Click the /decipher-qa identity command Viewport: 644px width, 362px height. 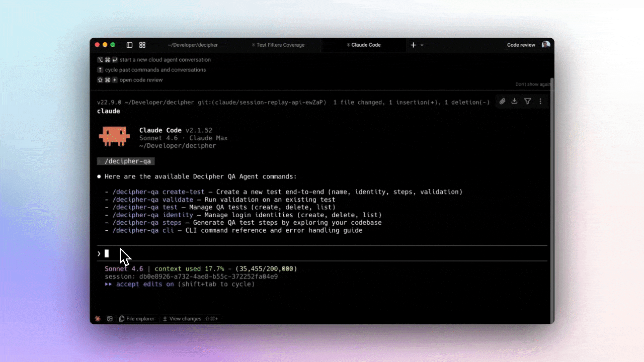click(x=152, y=215)
